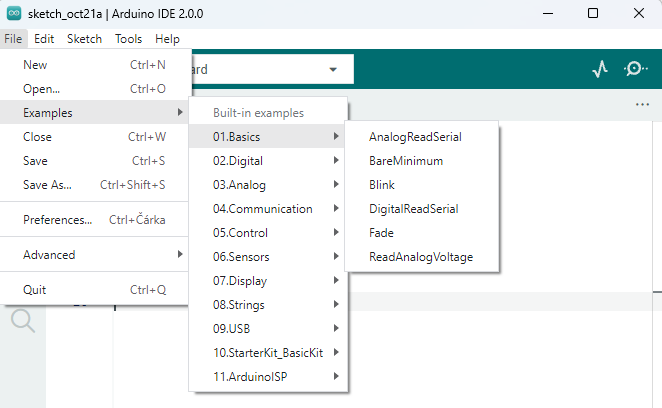Viewport: 662px width, 408px height.
Task: Select Save in the File menu
Action: 94,160
